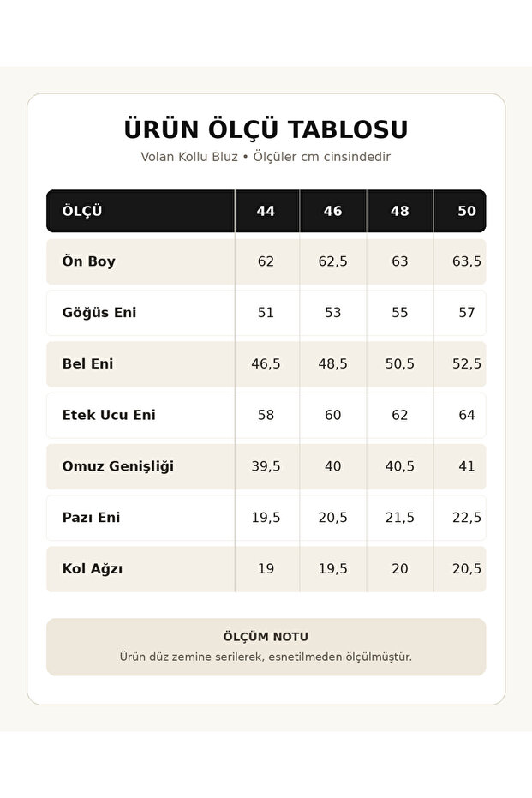
Task: Click the 64 Etek Ucu Eni value
Action: [467, 415]
